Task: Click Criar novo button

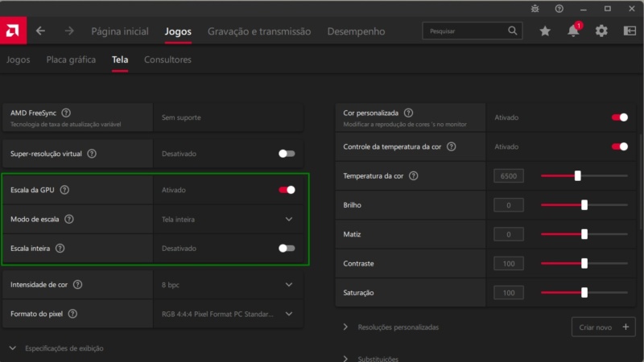Action: pyautogui.click(x=603, y=327)
